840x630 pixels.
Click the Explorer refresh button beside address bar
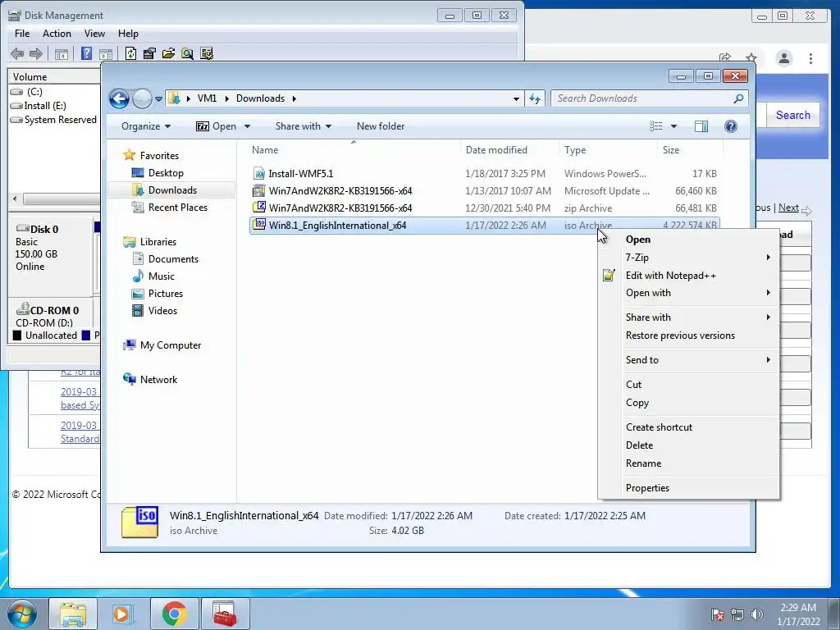point(535,98)
